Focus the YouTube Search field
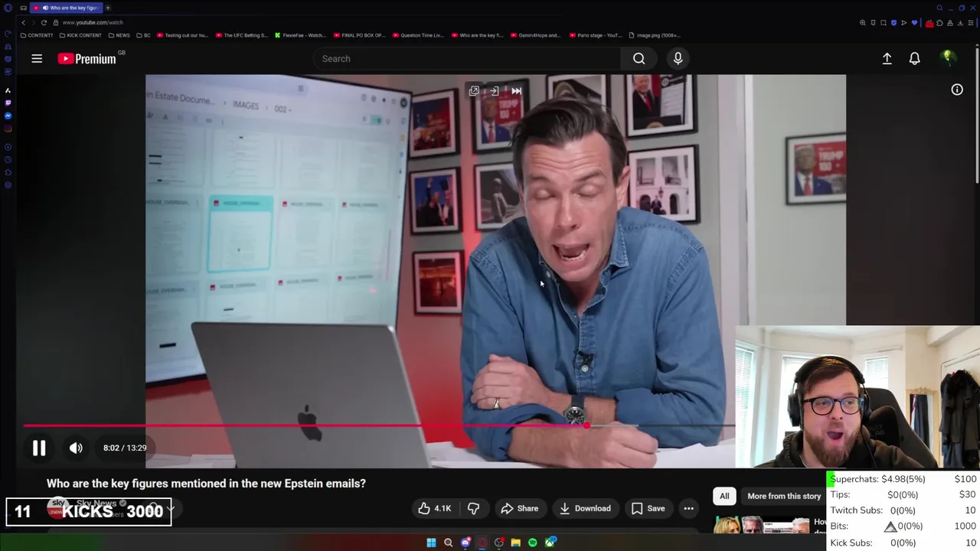The height and width of the screenshot is (551, 980). (467, 58)
